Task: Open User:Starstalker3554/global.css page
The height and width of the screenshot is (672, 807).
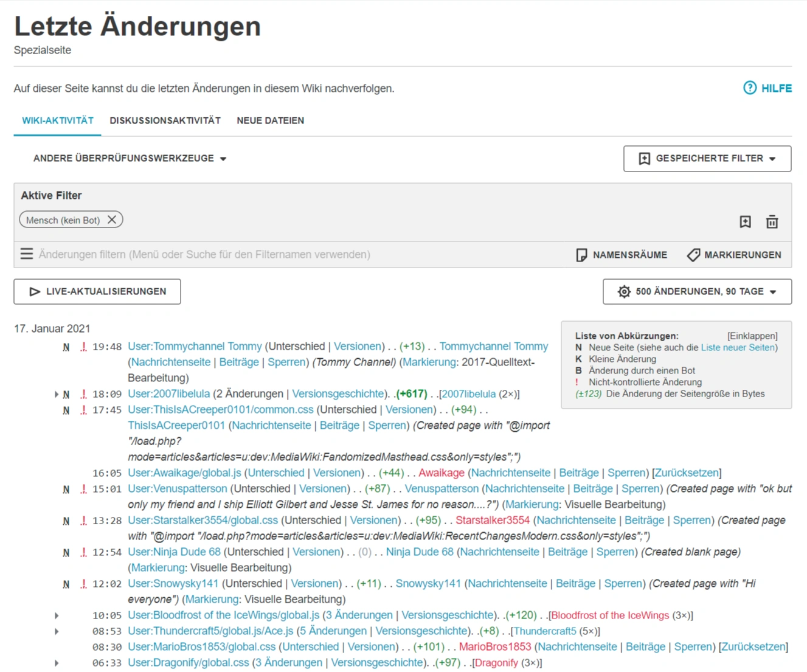Action: tap(203, 520)
